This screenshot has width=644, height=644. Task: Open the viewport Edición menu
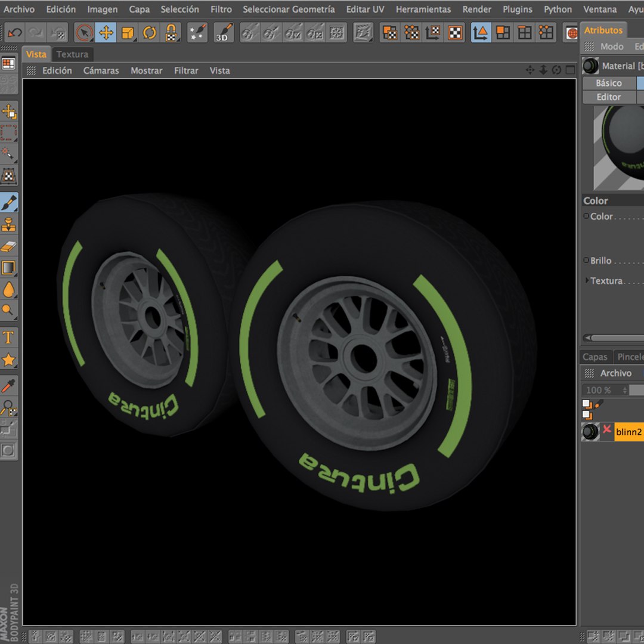coord(57,70)
